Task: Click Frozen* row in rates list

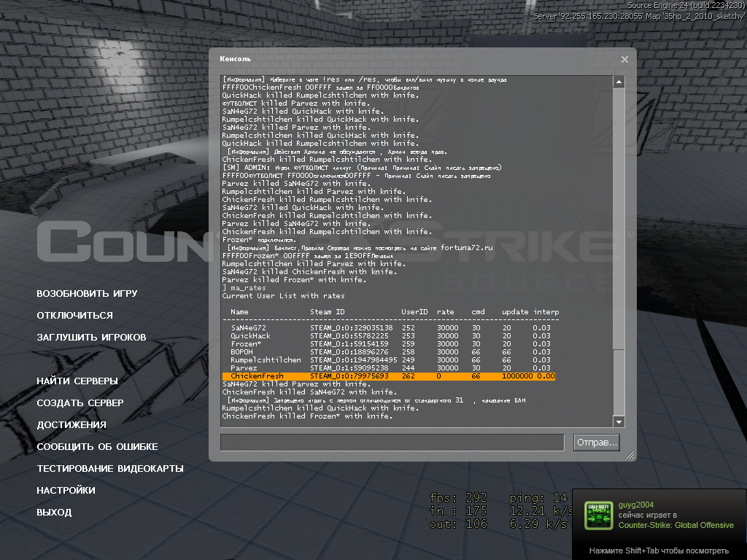Action: click(391, 344)
